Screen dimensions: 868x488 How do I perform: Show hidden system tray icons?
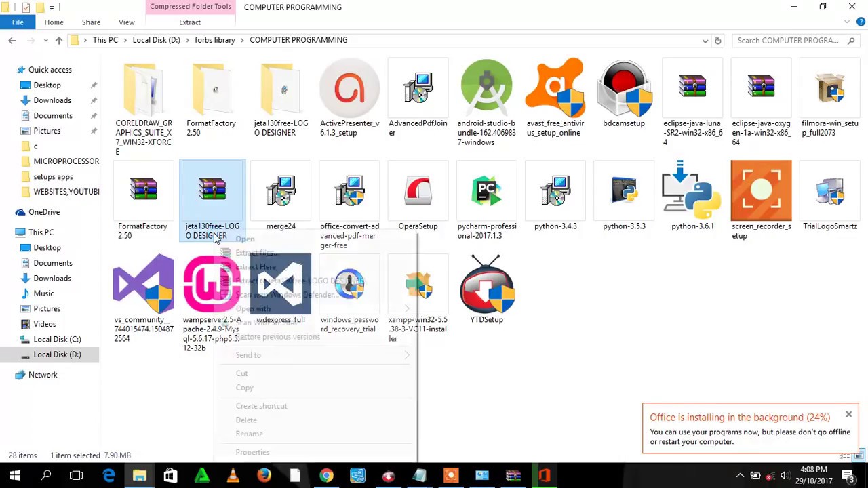click(x=740, y=476)
